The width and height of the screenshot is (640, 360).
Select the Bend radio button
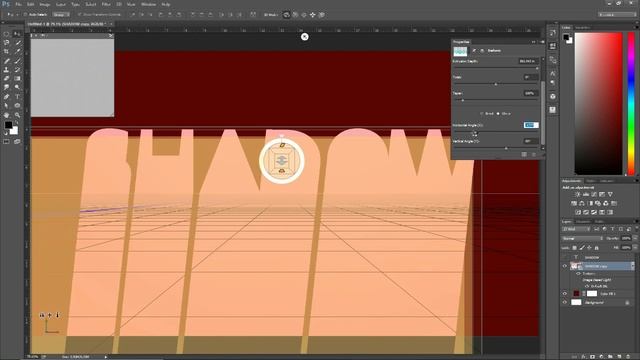pyautogui.click(x=482, y=113)
